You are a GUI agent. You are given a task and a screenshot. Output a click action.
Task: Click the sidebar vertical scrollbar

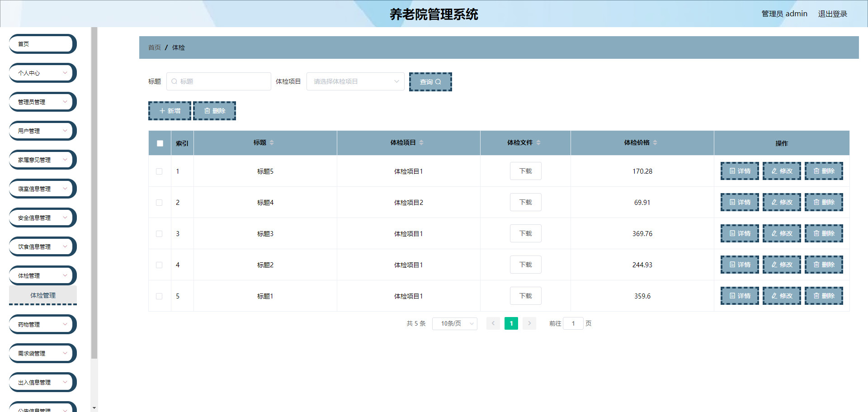click(x=94, y=194)
